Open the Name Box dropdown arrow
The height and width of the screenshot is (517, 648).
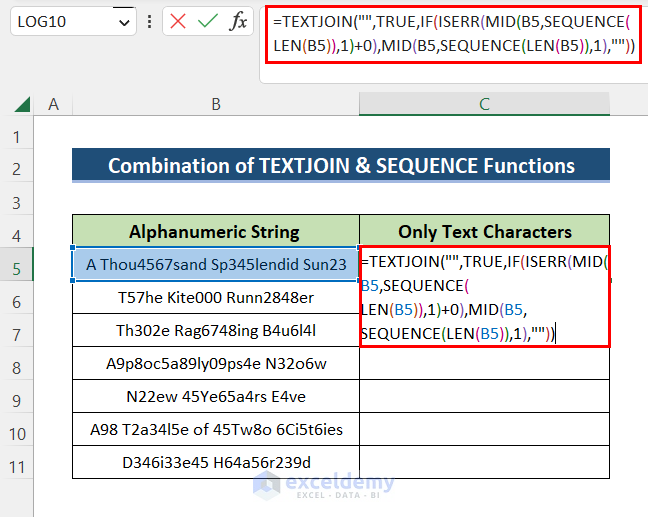coord(124,21)
